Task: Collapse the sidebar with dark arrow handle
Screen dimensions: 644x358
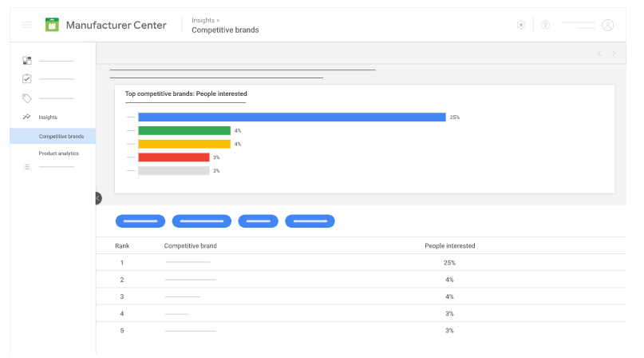Action: 99,198
